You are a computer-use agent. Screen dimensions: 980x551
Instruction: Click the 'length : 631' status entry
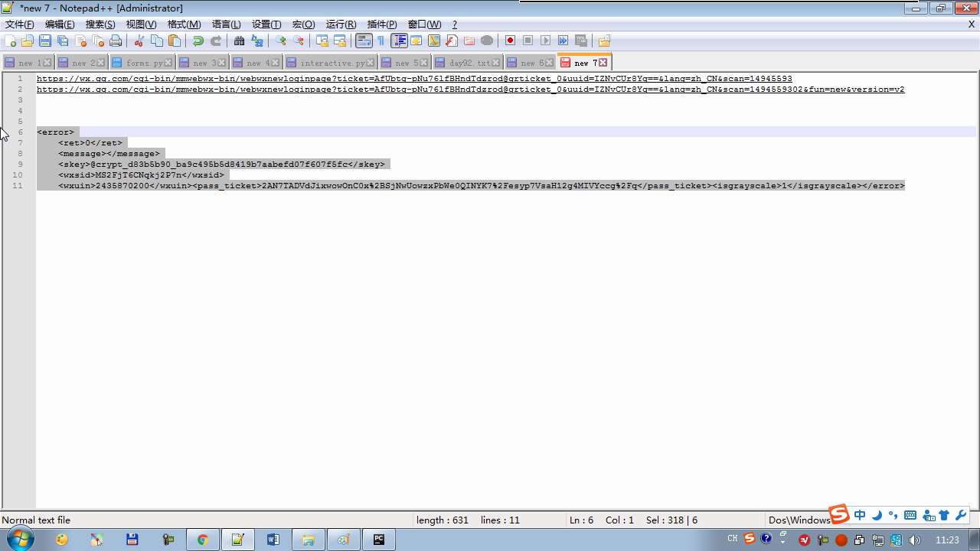[x=443, y=520]
